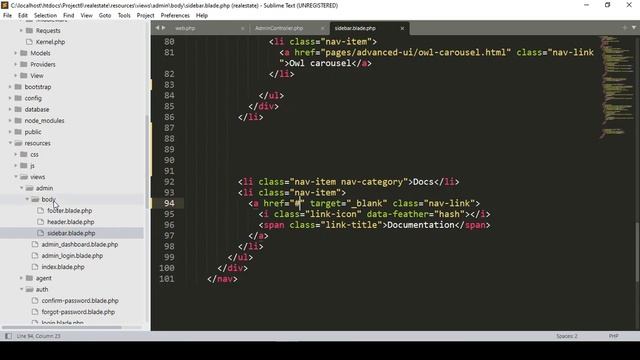
Task: Open tab list dropdown arrow
Action: tap(634, 27)
